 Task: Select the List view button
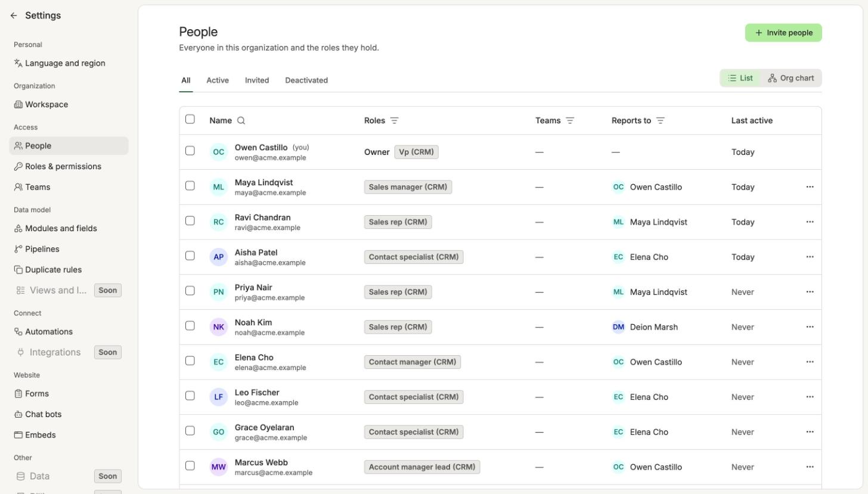[740, 78]
